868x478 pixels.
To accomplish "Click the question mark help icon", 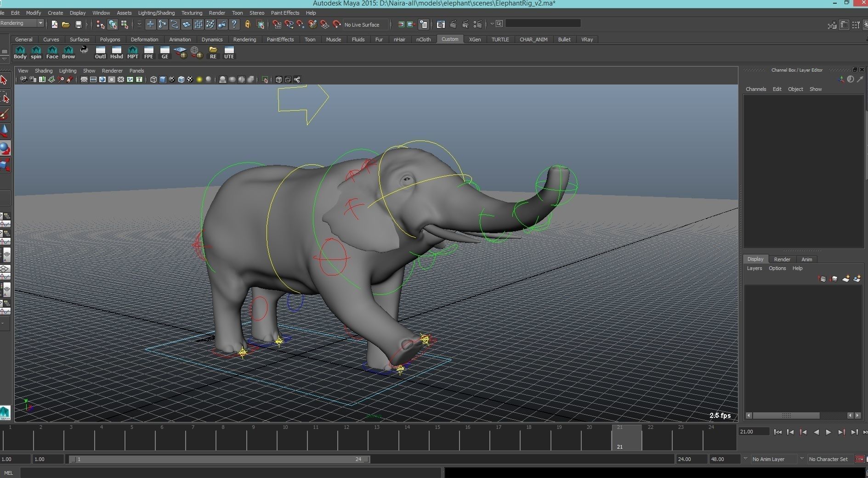I will pyautogui.click(x=234, y=24).
